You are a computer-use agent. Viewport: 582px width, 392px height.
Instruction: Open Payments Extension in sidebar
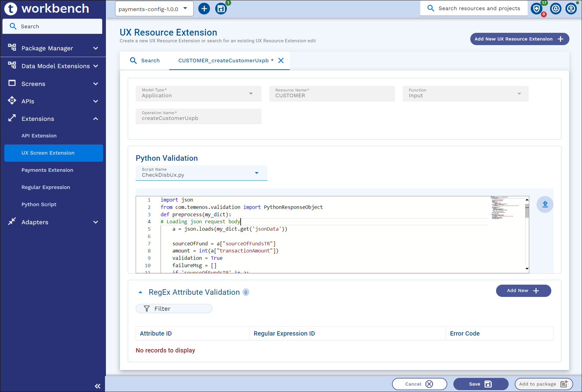tap(47, 170)
